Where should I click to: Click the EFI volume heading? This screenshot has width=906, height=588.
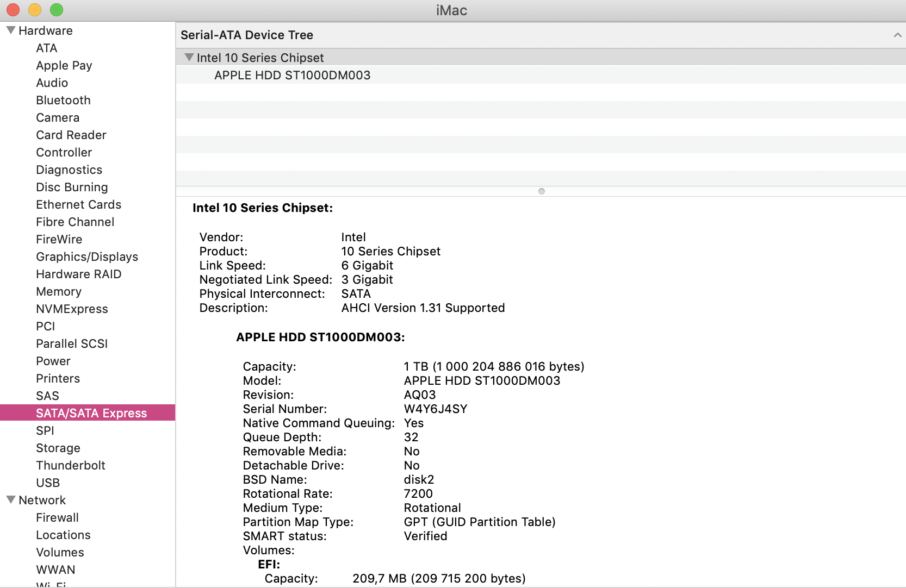coord(269,564)
